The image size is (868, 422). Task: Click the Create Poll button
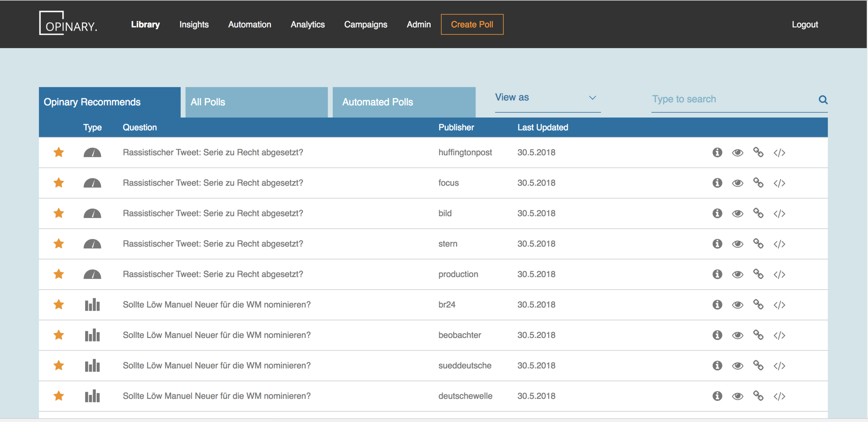coord(472,24)
